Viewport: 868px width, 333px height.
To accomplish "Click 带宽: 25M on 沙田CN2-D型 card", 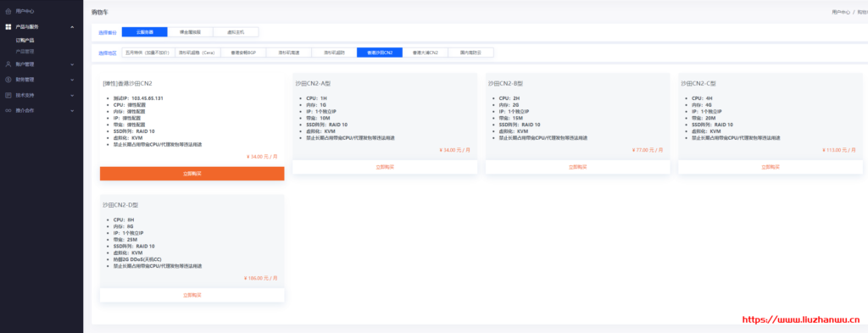I will [125, 240].
